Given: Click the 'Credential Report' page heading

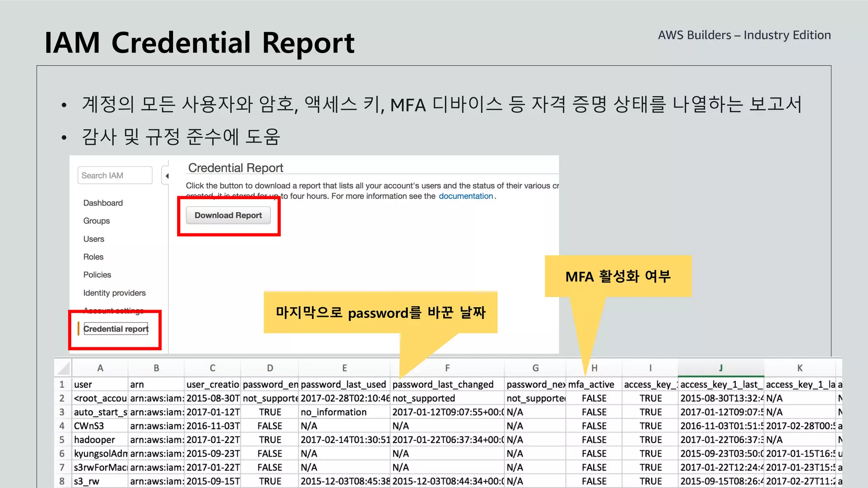Looking at the screenshot, I should (236, 168).
